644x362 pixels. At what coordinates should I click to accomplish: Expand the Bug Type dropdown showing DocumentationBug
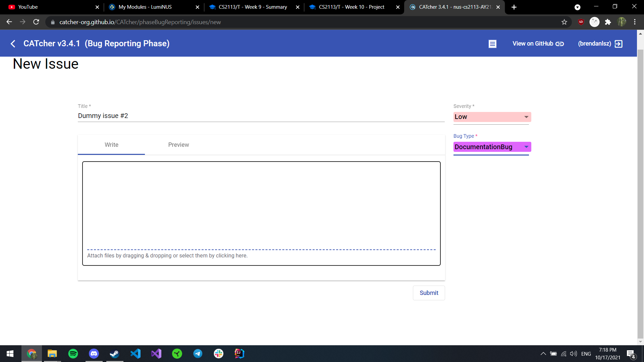click(x=492, y=147)
